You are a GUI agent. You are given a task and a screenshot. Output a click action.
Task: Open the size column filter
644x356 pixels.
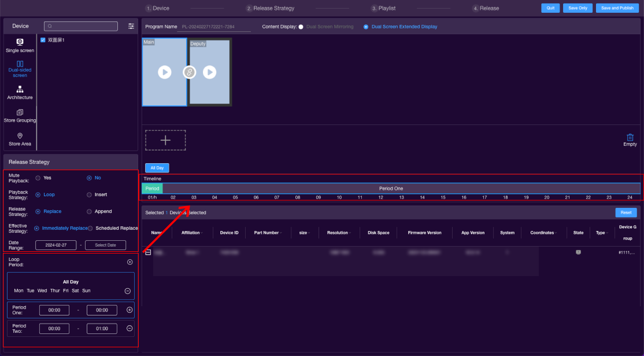tap(309, 233)
